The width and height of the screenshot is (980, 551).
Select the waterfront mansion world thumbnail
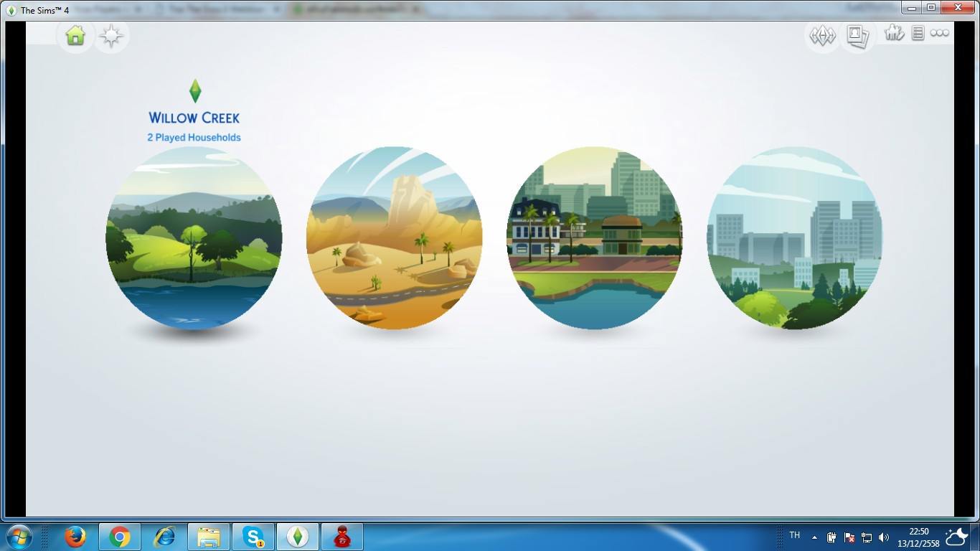point(594,238)
